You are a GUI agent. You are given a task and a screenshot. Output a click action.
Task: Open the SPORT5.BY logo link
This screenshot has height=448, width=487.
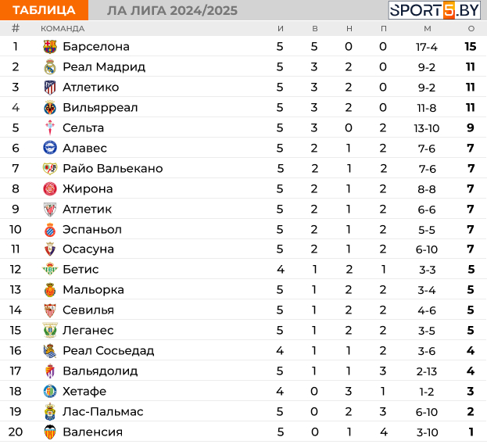coord(435,10)
